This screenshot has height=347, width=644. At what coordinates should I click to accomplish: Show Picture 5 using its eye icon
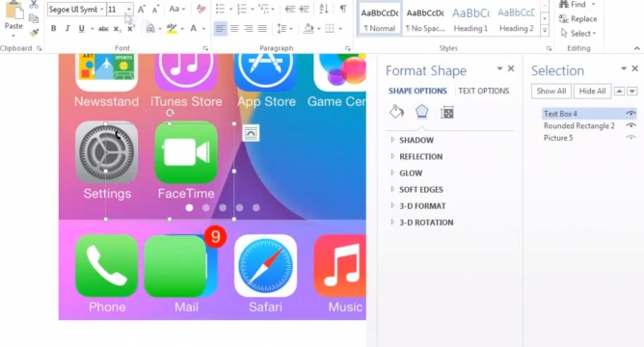[x=631, y=138]
